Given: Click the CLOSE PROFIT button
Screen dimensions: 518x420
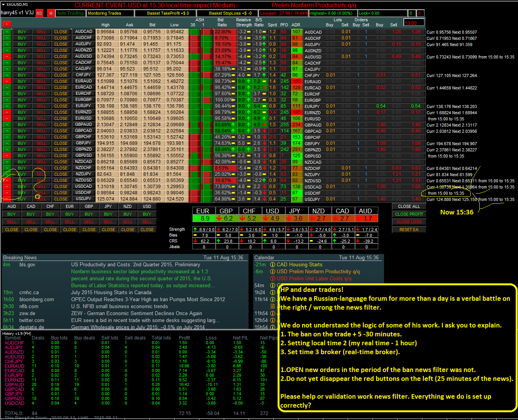Looking at the screenshot, I should pyautogui.click(x=409, y=214).
